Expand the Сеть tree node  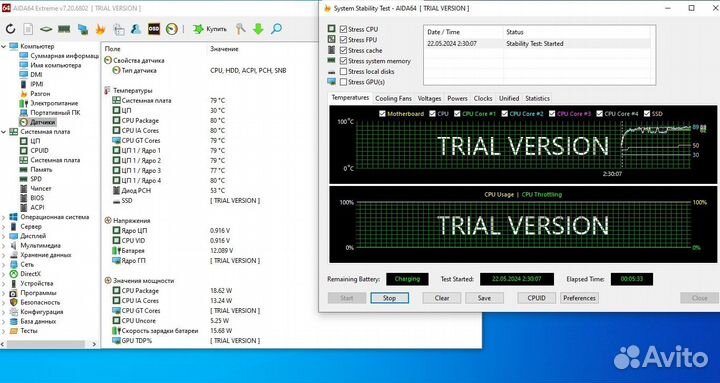(x=4, y=265)
